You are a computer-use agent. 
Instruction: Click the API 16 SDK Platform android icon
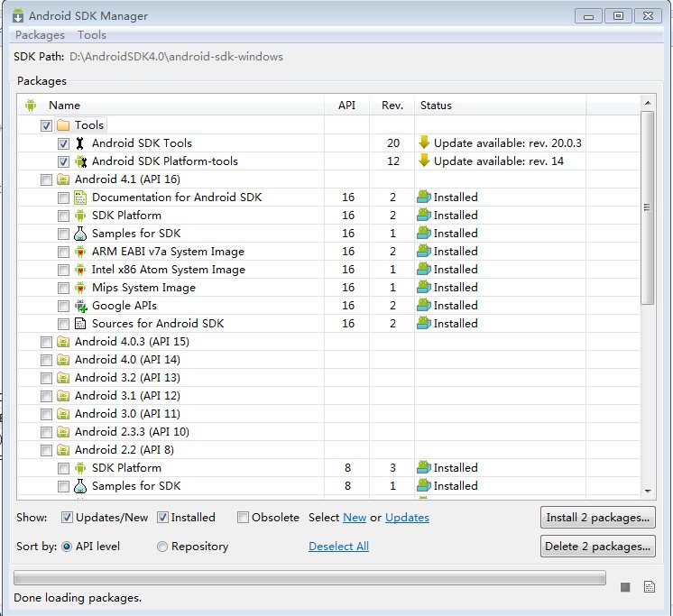click(80, 216)
